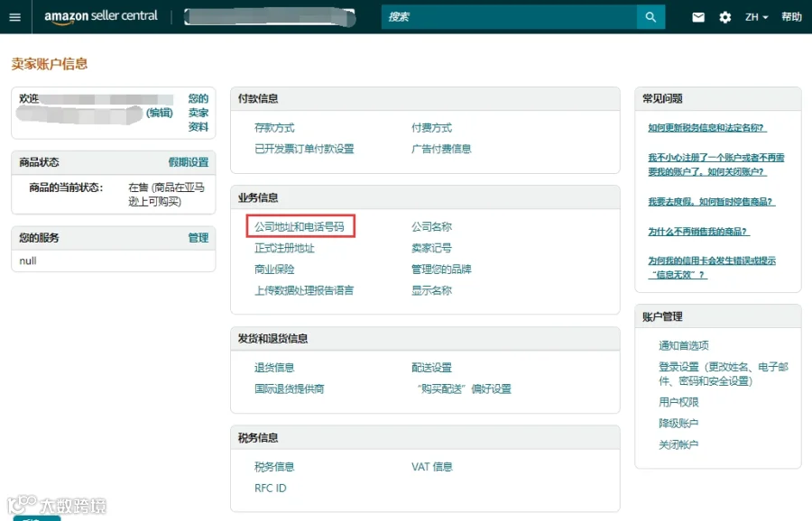Open FAQ 为什么不再销售我的商品
Image resolution: width=812 pixels, height=521 pixels.
[x=698, y=232]
